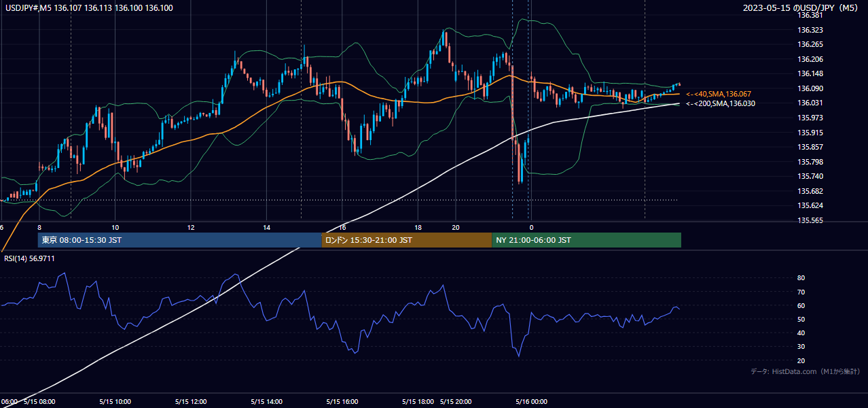Click RSI scale value 60

pos(801,305)
